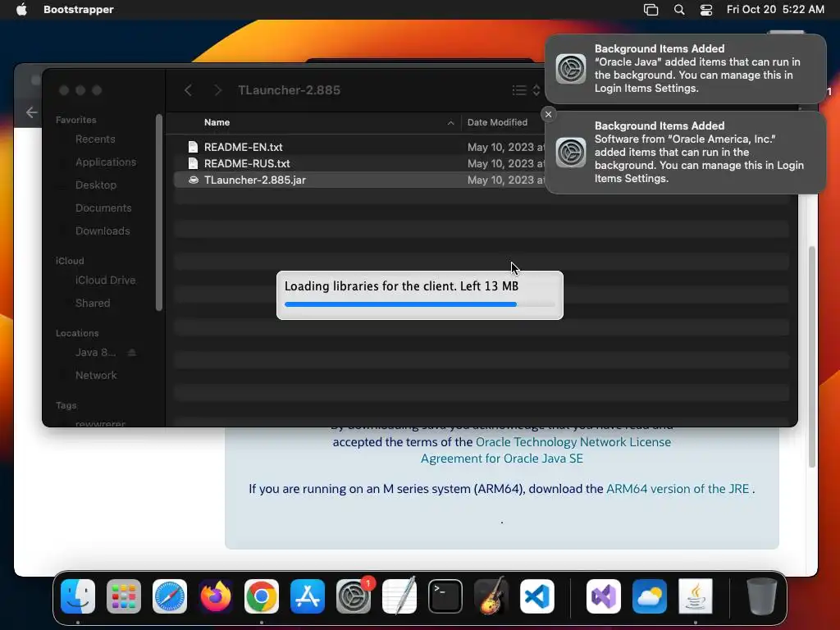Launch Safari from the Dock
This screenshot has width=840, height=630.
point(170,596)
